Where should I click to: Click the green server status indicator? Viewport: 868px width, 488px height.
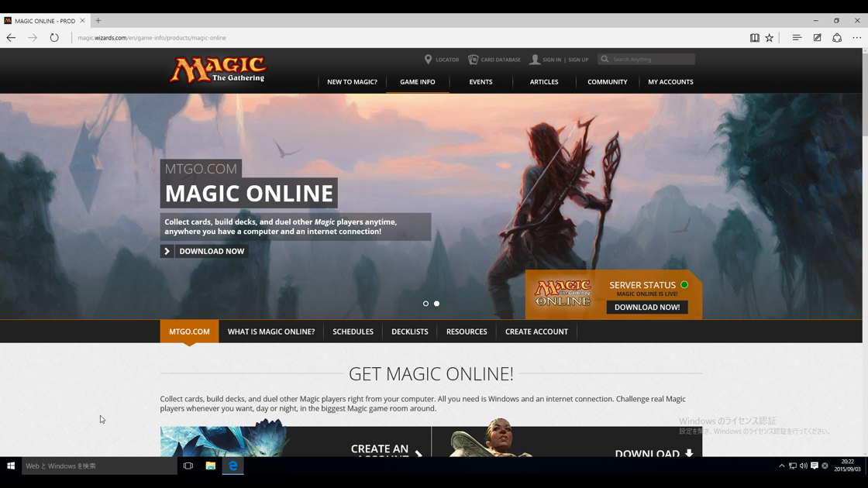point(684,285)
